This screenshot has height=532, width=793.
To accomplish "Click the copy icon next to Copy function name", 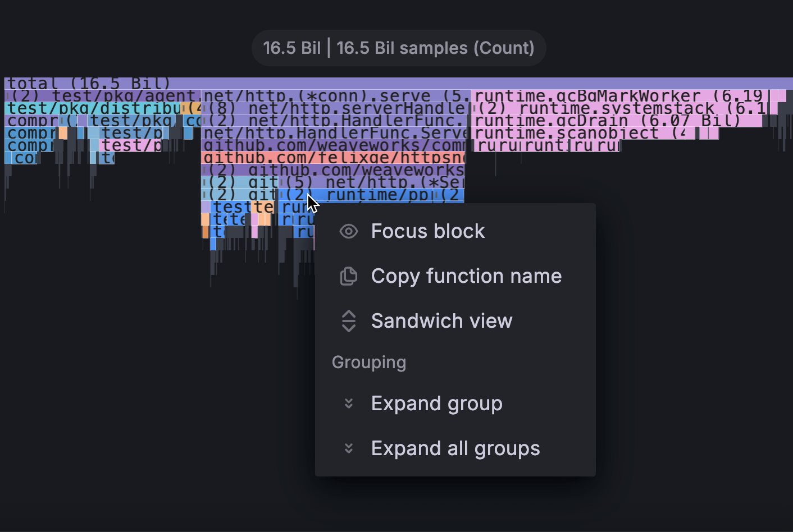I will 348,276.
